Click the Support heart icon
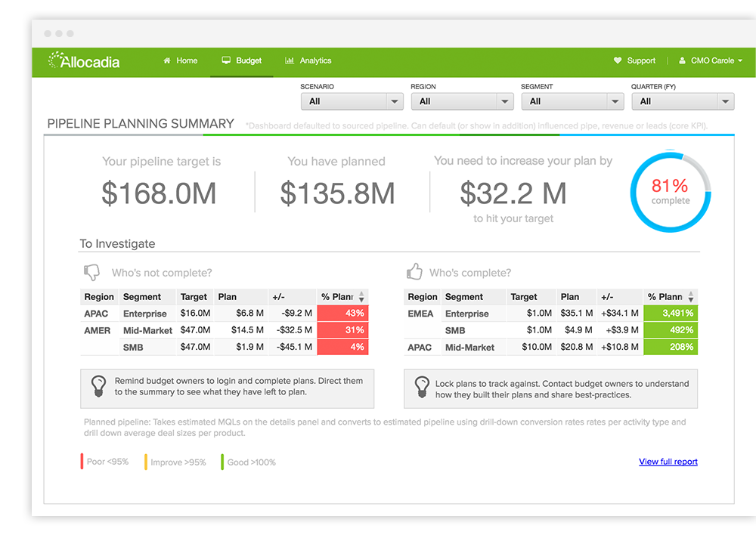Viewport: 756px width, 538px height. coord(617,60)
